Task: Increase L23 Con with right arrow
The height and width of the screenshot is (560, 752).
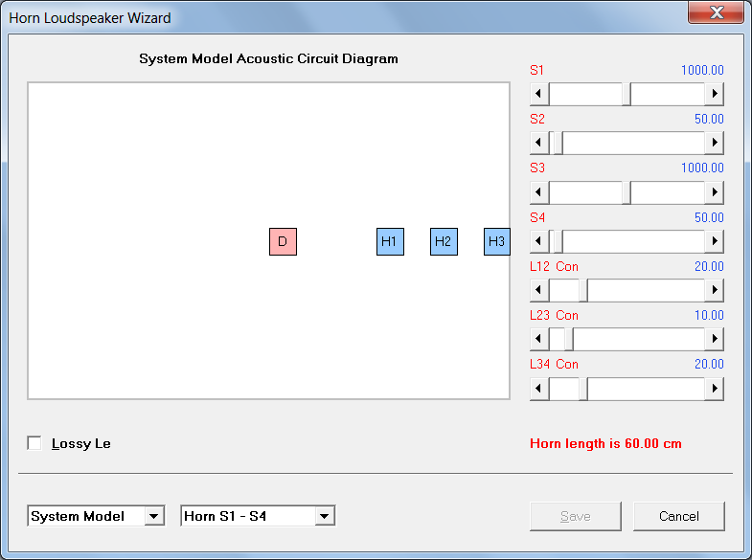Action: 714,339
